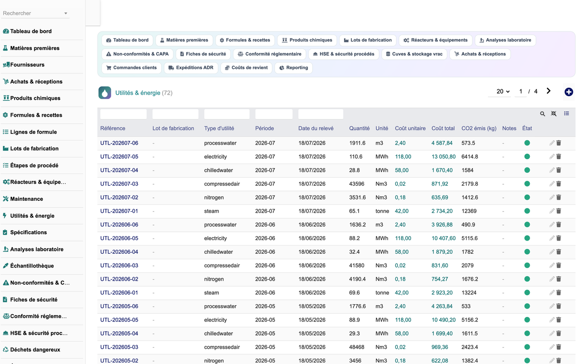The image size is (588, 364).
Task: Click the Cuves & stockage vrac button
Action: (414, 54)
